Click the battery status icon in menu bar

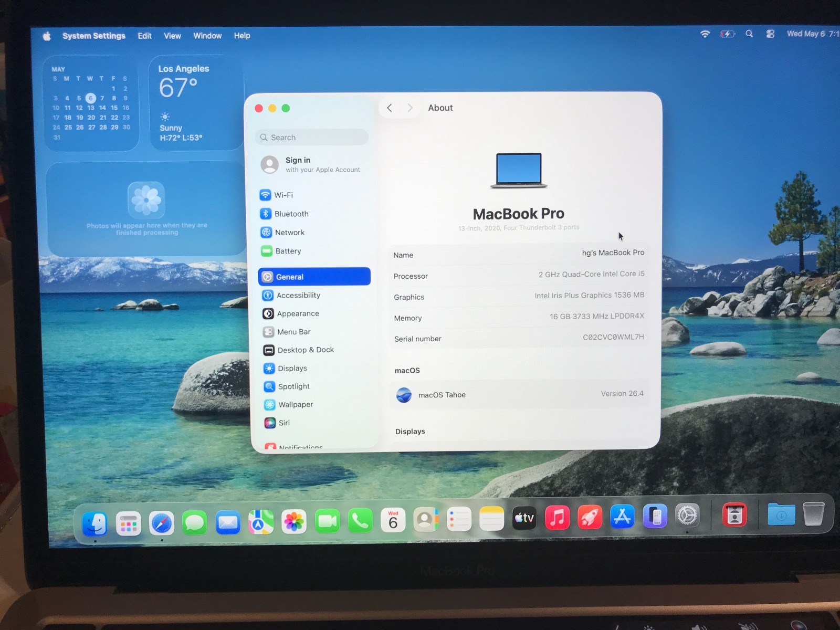click(728, 34)
